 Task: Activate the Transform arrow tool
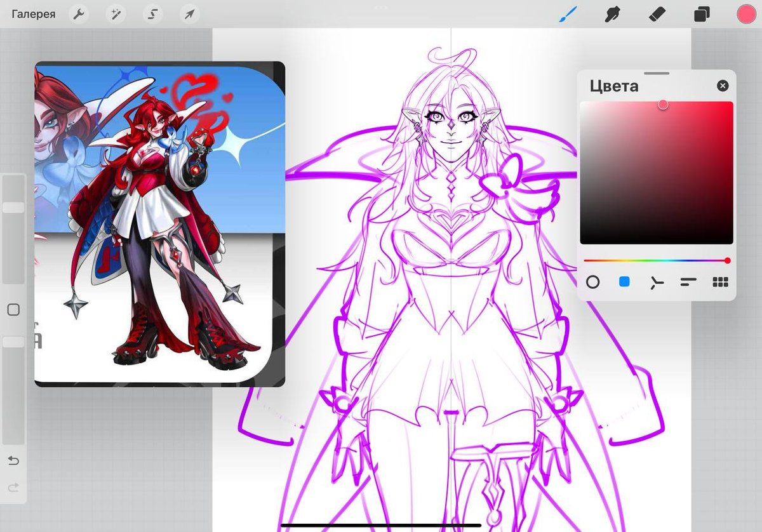click(189, 14)
